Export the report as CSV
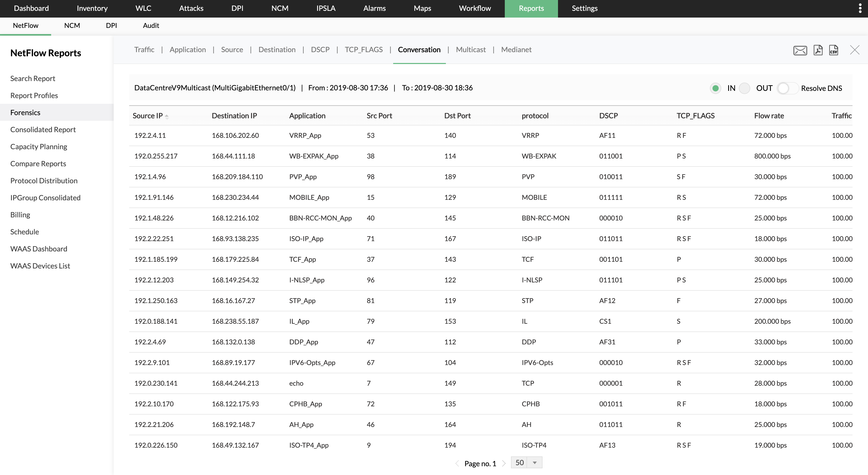Image resolution: width=868 pixels, height=475 pixels. pos(834,50)
